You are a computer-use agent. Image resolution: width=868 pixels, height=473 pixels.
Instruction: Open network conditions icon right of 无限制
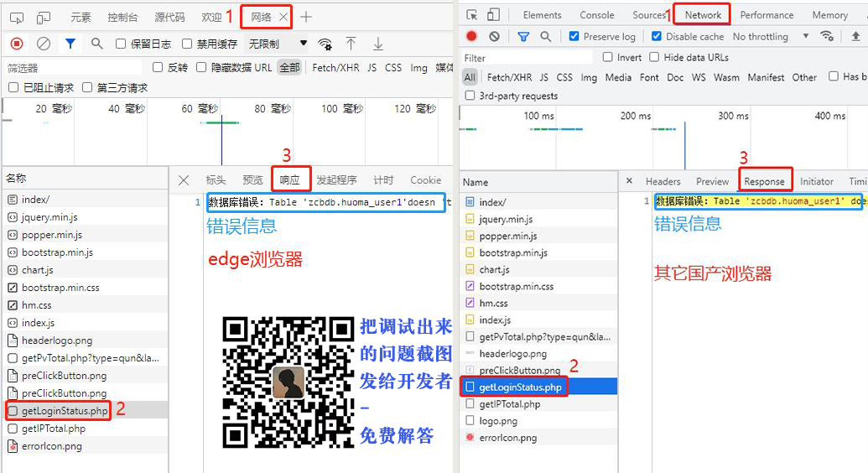[x=325, y=44]
